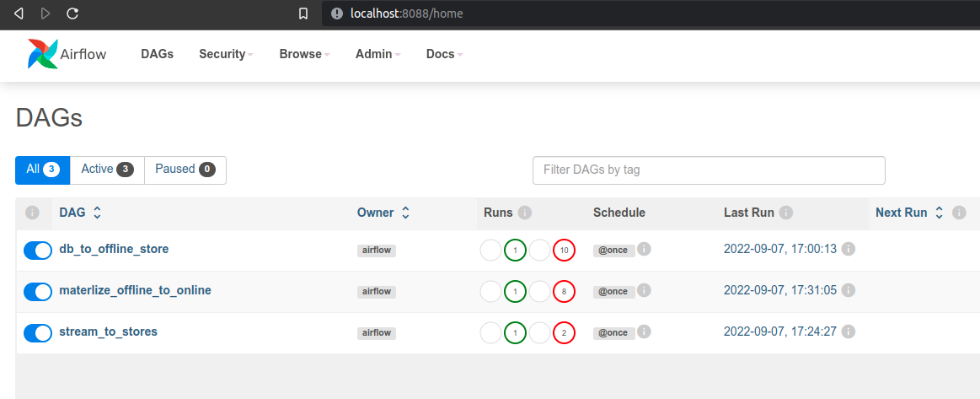Viewport: 980px width, 399px height.
Task: Click info icon beside Last Run header
Action: click(786, 213)
